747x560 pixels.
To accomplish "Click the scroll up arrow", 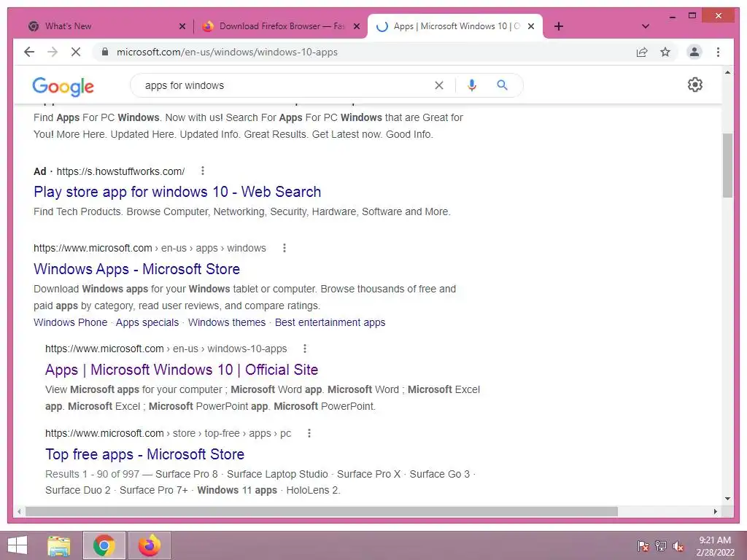I will click(727, 72).
